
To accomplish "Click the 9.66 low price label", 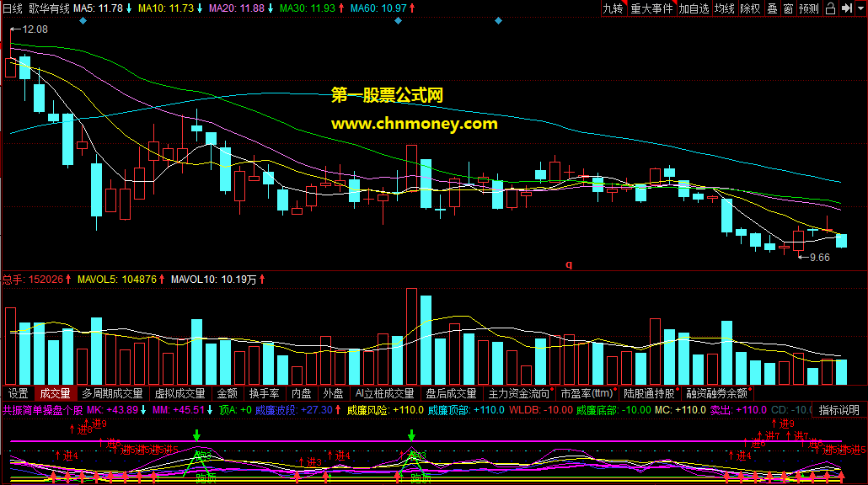I will (x=819, y=257).
